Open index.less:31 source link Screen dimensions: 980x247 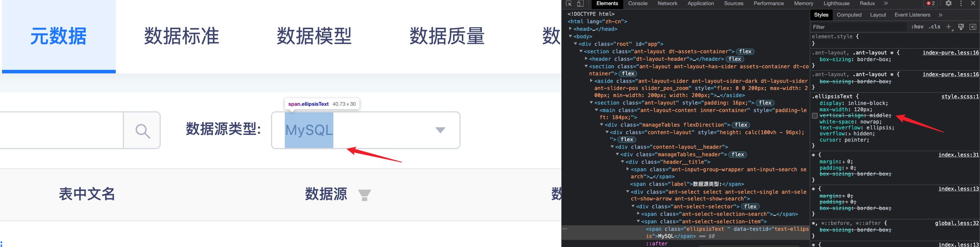pos(959,155)
